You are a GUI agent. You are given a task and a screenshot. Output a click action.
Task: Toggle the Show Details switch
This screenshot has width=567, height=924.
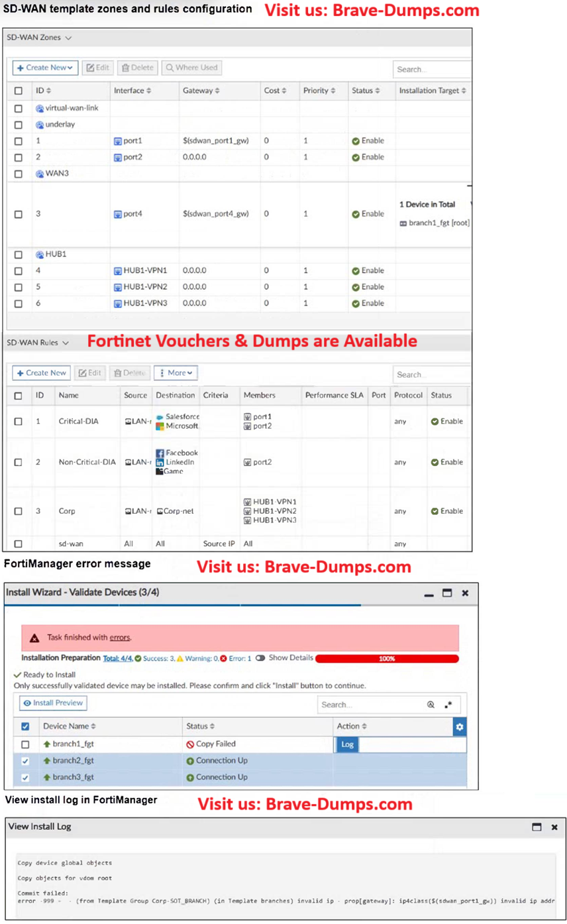[260, 658]
